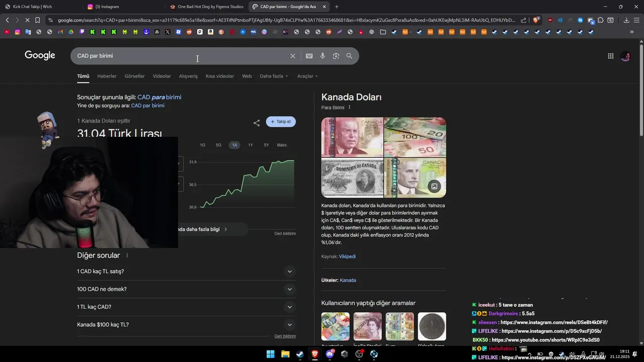Image resolution: width=644 pixels, height=362 pixels.
Task: Open the X (Twitter) bookmark
Action: 168,32
